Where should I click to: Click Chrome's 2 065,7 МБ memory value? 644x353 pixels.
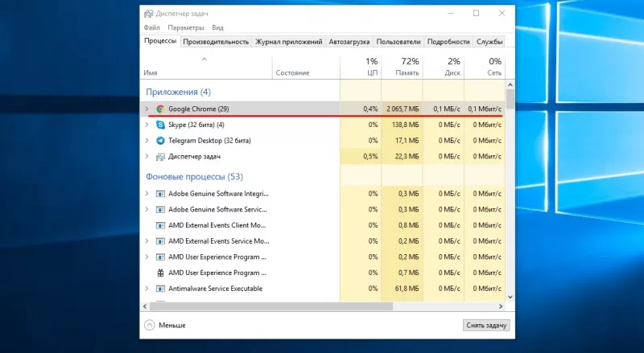point(402,109)
